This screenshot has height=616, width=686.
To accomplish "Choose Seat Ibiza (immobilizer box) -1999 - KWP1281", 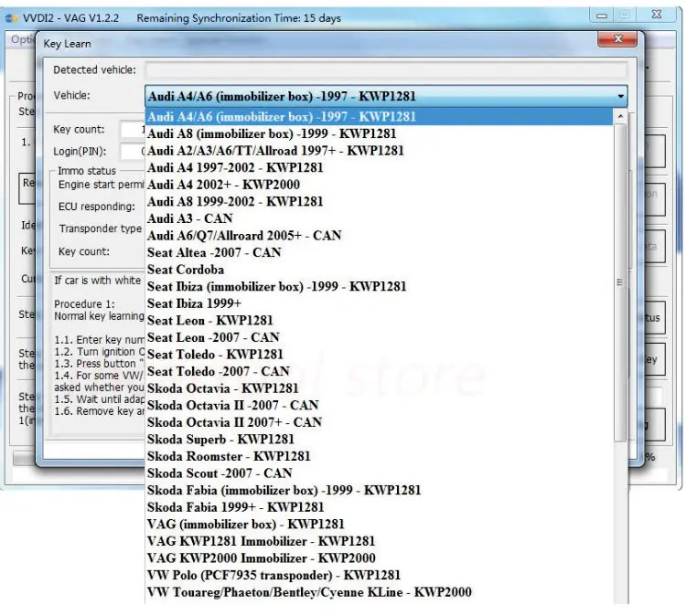I will pyautogui.click(x=380, y=287).
